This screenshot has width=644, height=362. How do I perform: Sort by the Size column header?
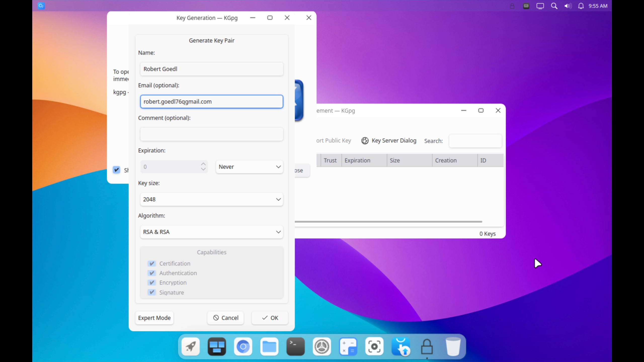pos(409,160)
